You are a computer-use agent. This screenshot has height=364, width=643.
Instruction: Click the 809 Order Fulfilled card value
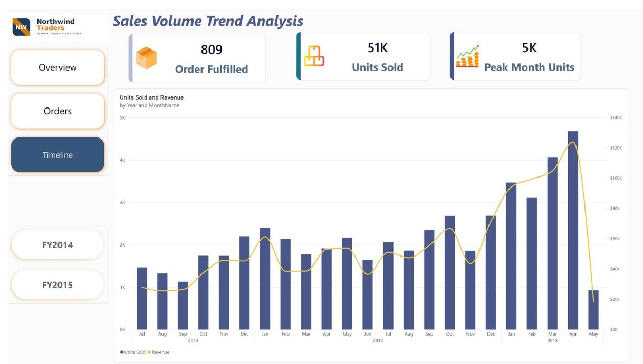pos(212,50)
